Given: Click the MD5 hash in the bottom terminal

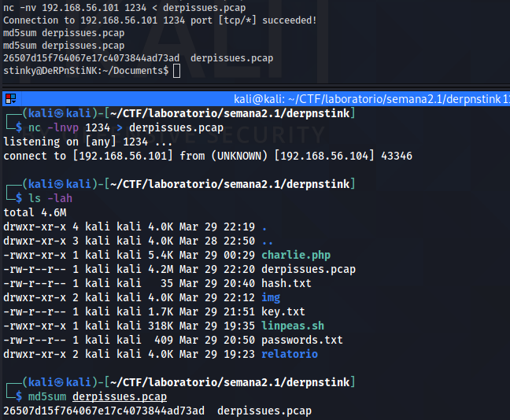Looking at the screenshot, I should 104,411.
